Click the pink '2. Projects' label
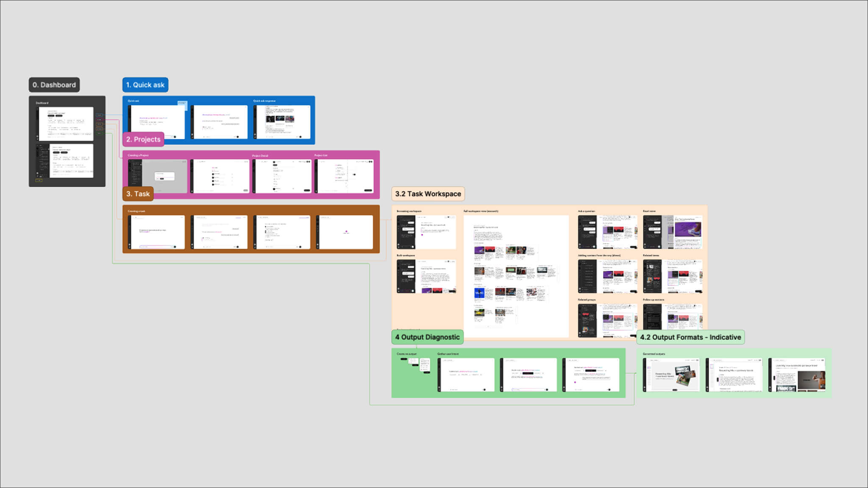This screenshot has width=868, height=488. (x=143, y=139)
